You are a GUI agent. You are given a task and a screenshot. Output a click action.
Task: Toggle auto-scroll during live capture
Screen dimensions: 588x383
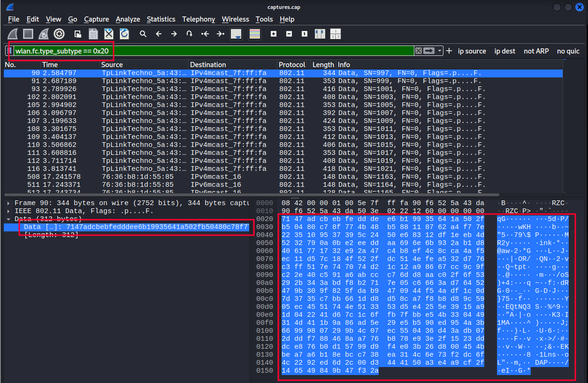[x=236, y=34]
